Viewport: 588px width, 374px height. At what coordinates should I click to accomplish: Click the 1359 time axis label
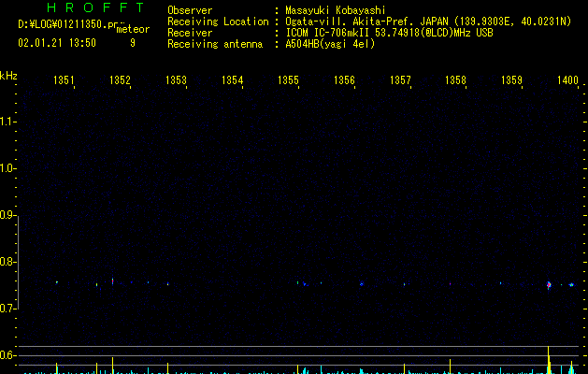[x=511, y=79]
